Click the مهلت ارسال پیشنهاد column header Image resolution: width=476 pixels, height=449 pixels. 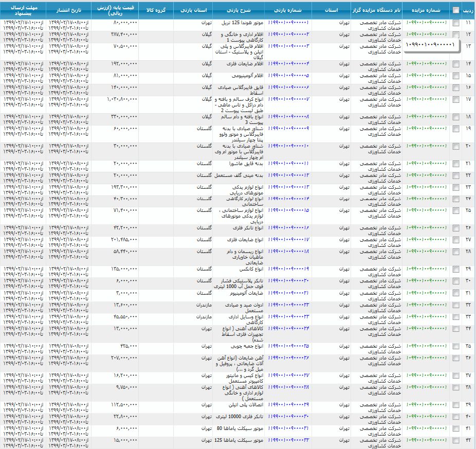click(x=23, y=10)
